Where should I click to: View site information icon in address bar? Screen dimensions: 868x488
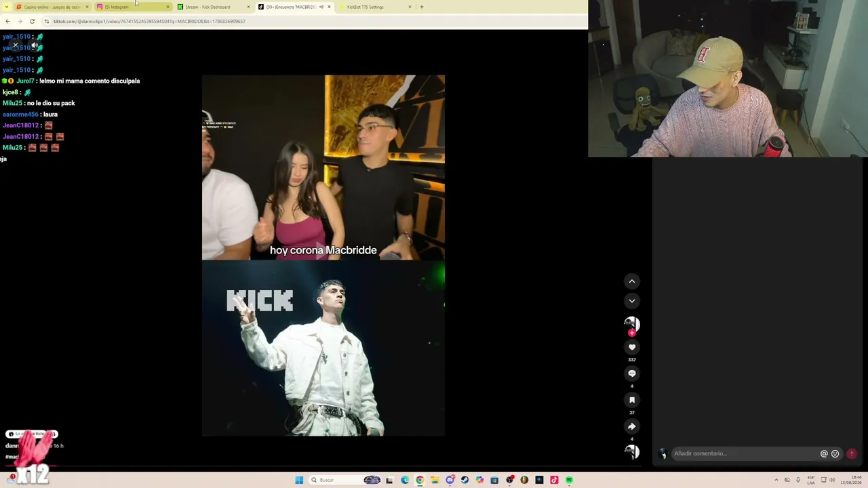click(47, 21)
